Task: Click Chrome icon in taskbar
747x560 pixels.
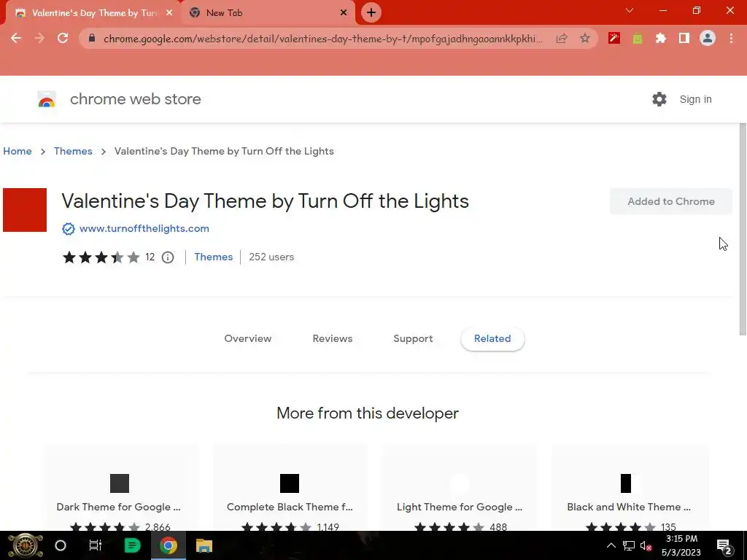Action: click(x=169, y=545)
